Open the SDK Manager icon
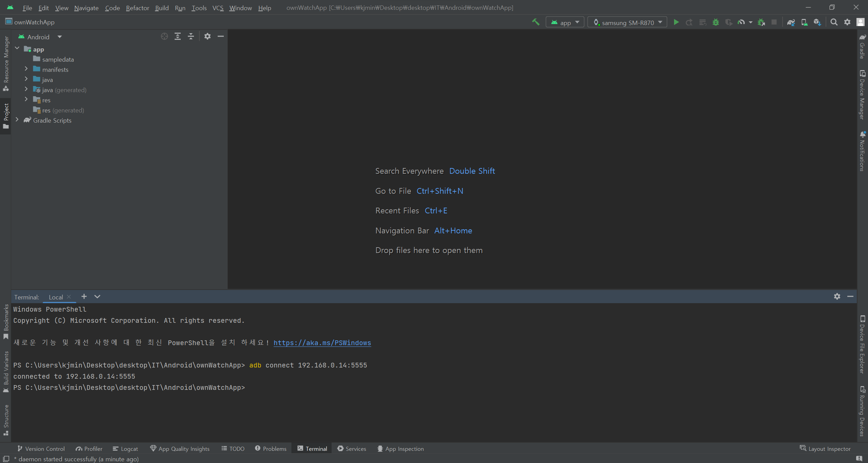The height and width of the screenshot is (463, 868). point(817,22)
